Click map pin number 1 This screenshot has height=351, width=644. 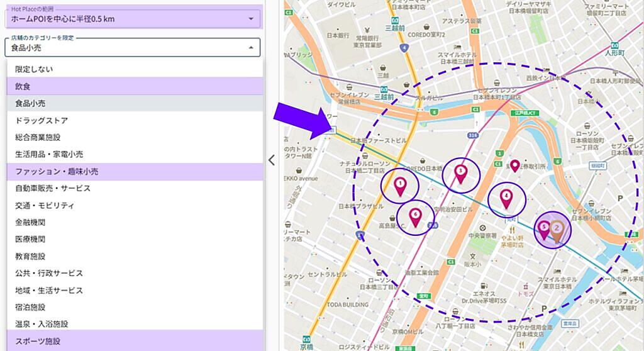pyautogui.click(x=400, y=185)
